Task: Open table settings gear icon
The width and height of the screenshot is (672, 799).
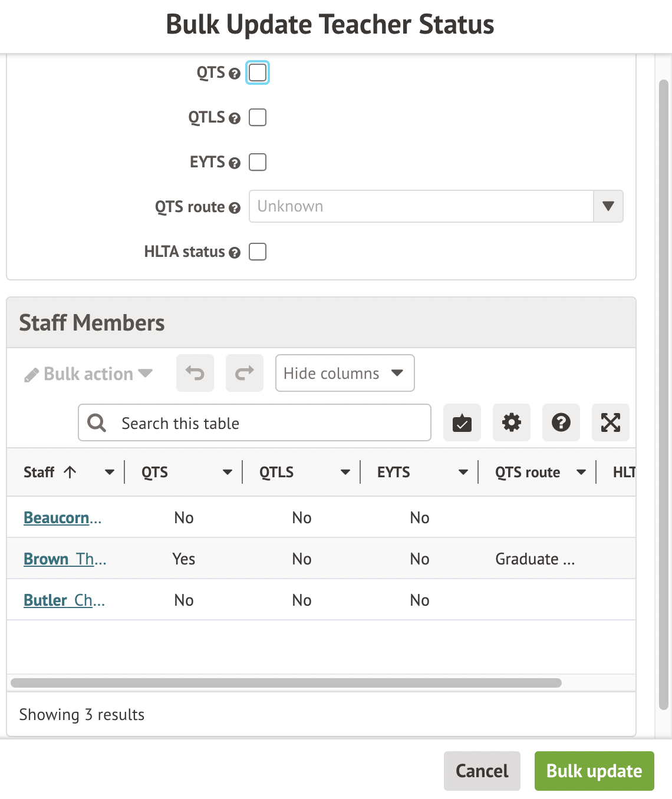Action: tap(512, 422)
